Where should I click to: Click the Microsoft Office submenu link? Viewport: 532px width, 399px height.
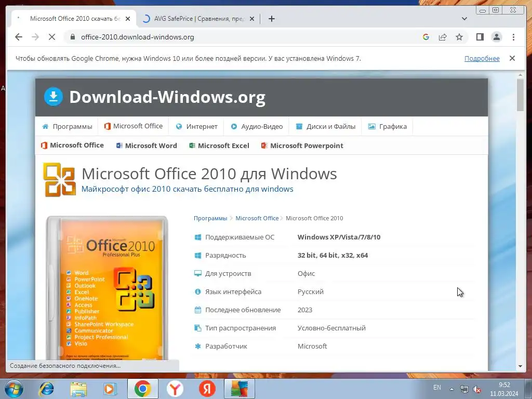click(x=72, y=145)
